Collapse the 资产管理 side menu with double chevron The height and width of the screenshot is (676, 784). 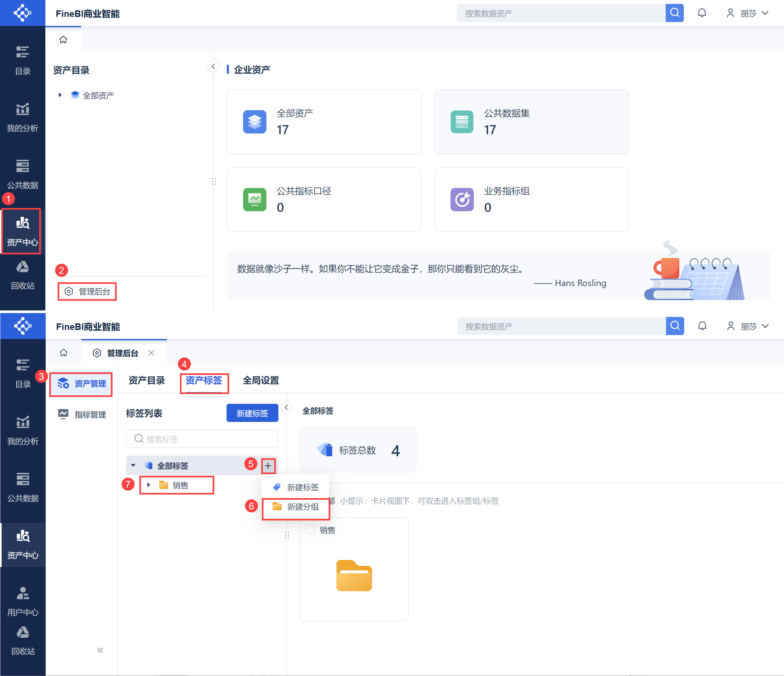100,650
